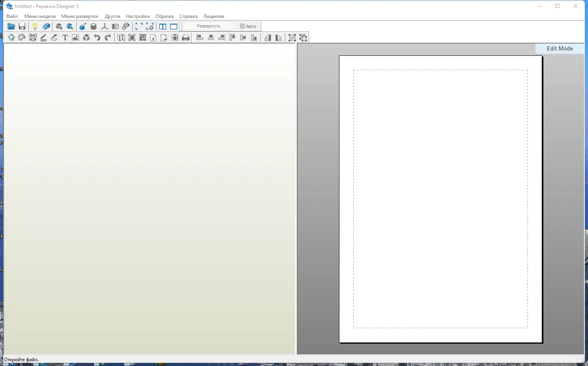This screenshot has width=588, height=366.
Task: Select the edit flaps tool
Action: click(54, 37)
